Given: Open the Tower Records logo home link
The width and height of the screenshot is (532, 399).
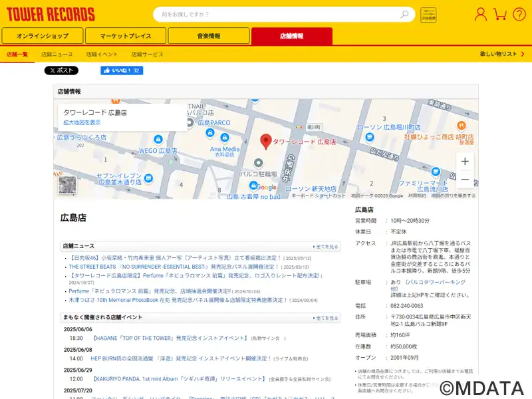Looking at the screenshot, I should point(51,15).
